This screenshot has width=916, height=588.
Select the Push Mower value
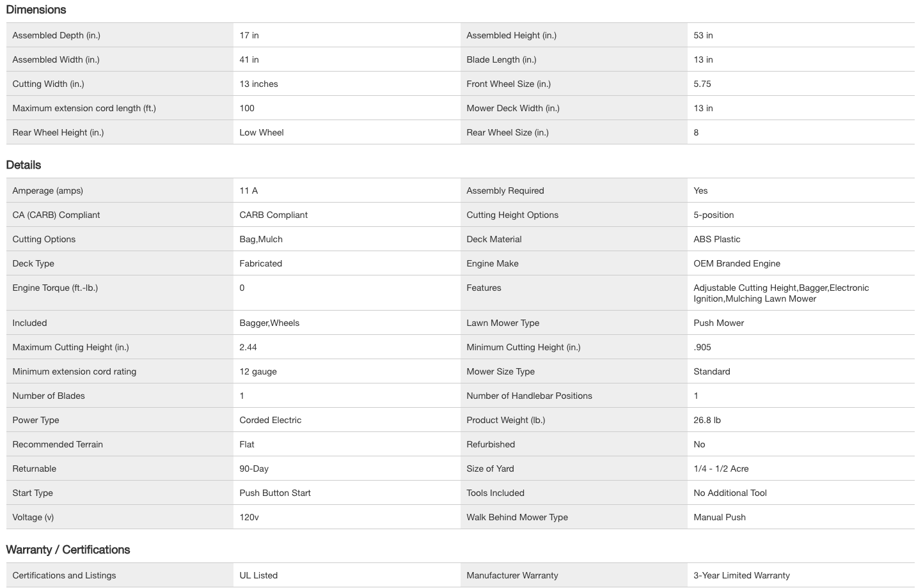[x=718, y=323]
